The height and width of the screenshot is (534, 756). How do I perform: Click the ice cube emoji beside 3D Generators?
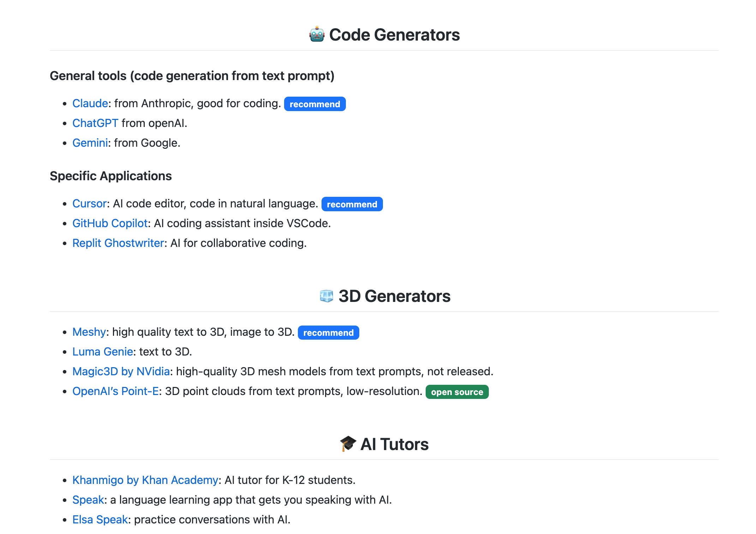tap(326, 296)
